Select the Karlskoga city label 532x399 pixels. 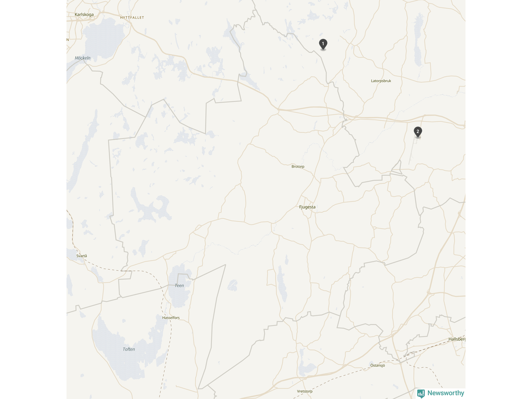tap(84, 15)
